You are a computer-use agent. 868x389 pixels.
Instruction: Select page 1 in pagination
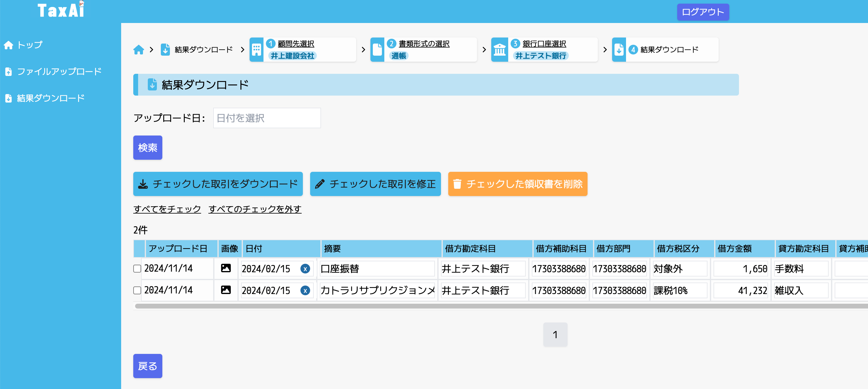click(555, 335)
